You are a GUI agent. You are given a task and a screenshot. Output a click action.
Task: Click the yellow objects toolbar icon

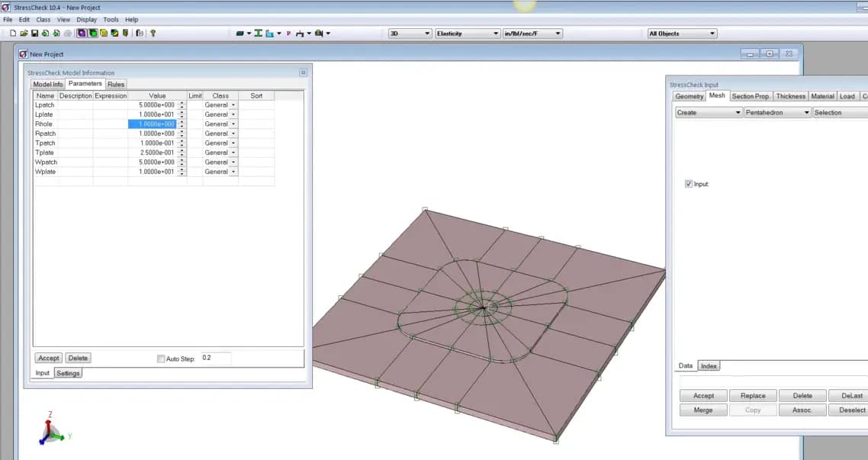click(103, 33)
